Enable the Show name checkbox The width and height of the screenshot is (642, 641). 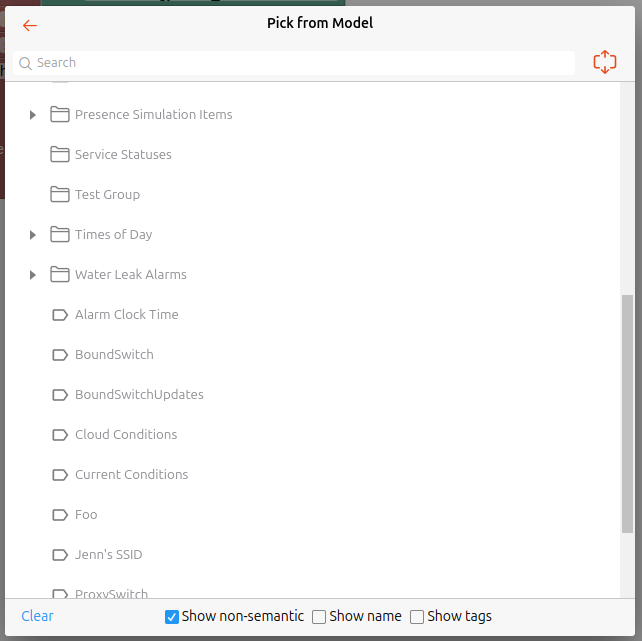pos(319,617)
